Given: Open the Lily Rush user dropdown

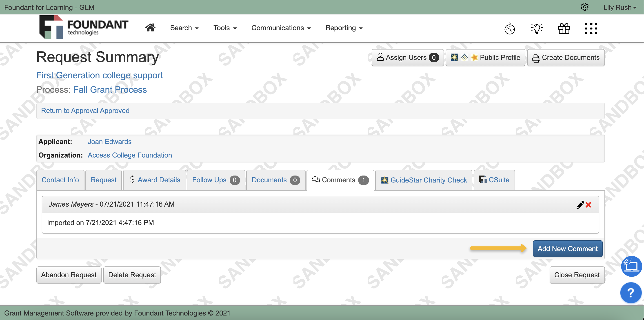Looking at the screenshot, I should click(620, 7).
